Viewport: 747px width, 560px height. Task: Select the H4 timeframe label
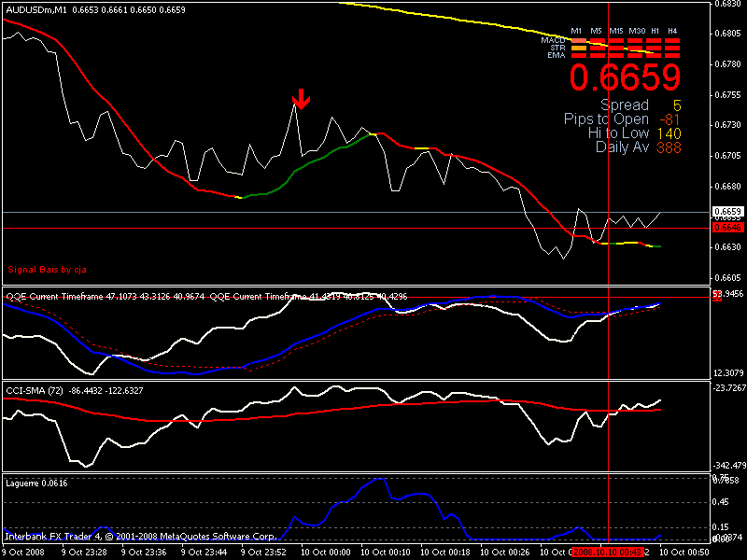[672, 32]
